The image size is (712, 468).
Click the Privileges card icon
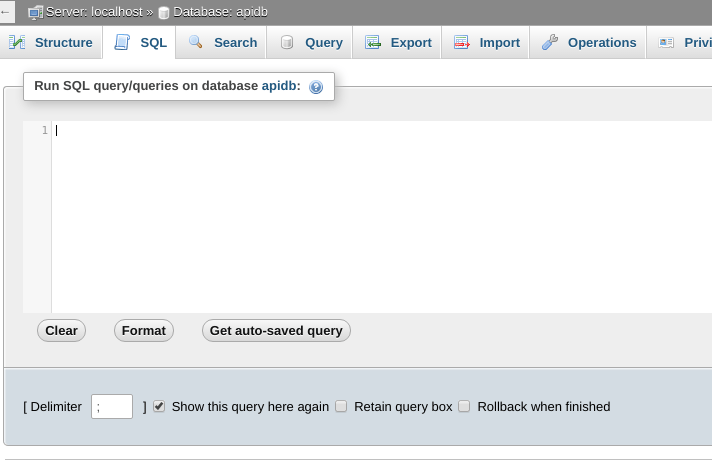[666, 42]
